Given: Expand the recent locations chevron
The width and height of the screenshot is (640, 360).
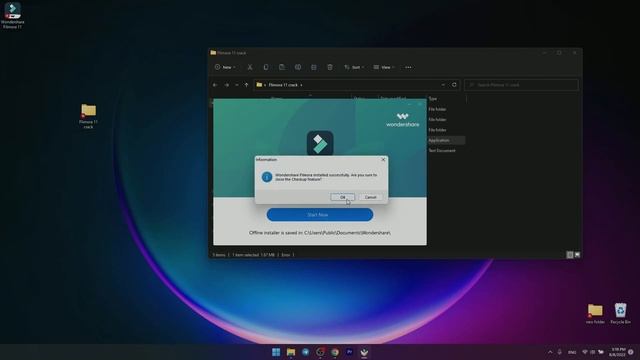Looking at the screenshot, I should [237, 85].
